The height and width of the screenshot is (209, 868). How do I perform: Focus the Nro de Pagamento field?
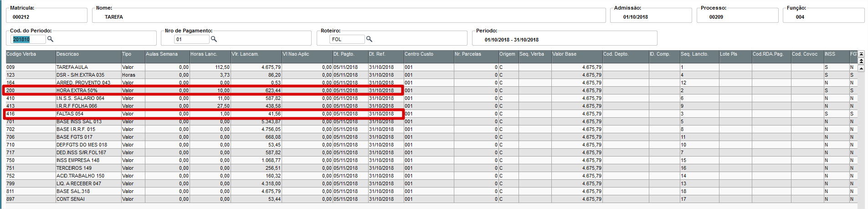[192, 39]
